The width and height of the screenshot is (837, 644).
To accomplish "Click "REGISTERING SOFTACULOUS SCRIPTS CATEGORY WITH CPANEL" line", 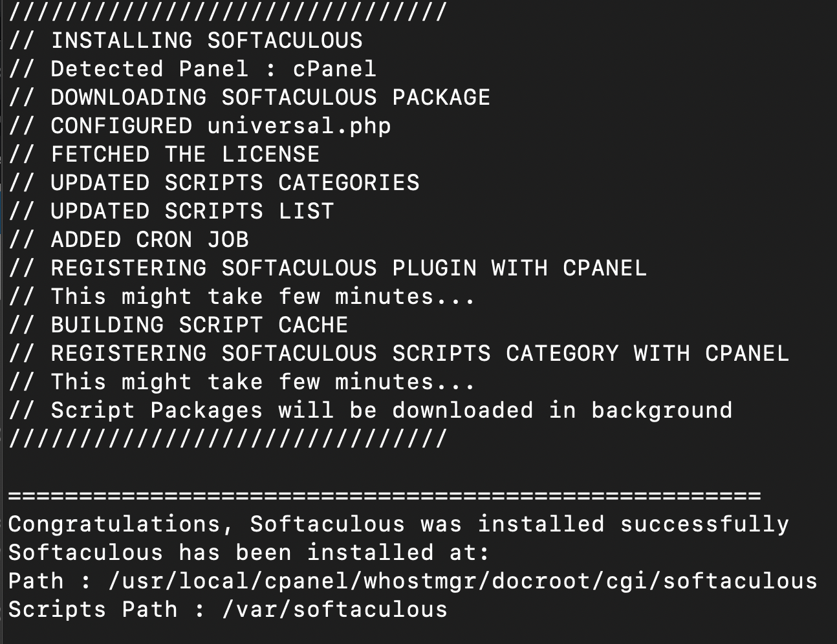I will 419,354.
